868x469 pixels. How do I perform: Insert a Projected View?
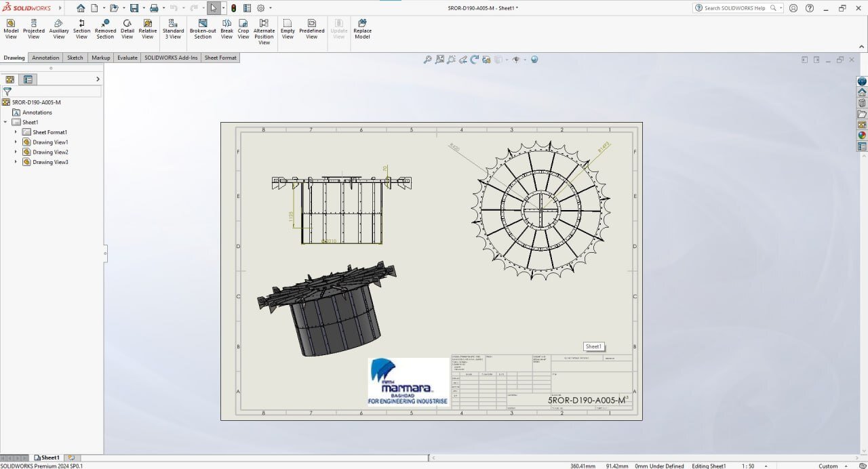click(33, 30)
